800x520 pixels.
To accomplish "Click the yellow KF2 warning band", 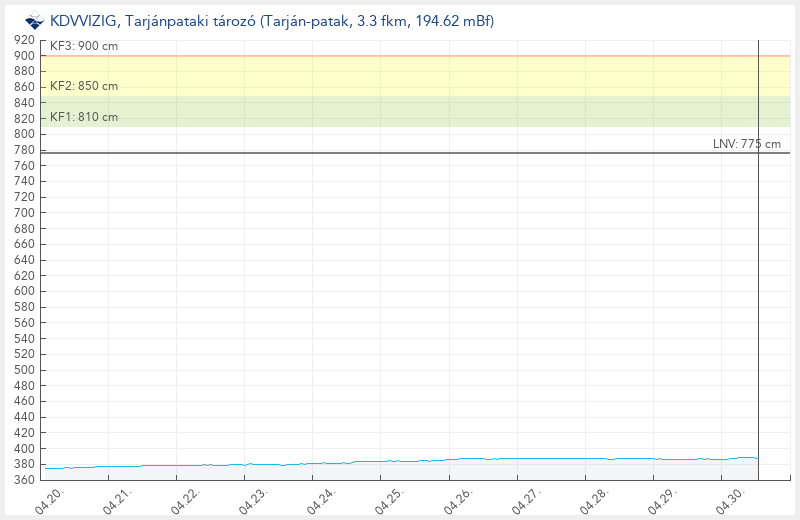I will pyautogui.click(x=400, y=76).
